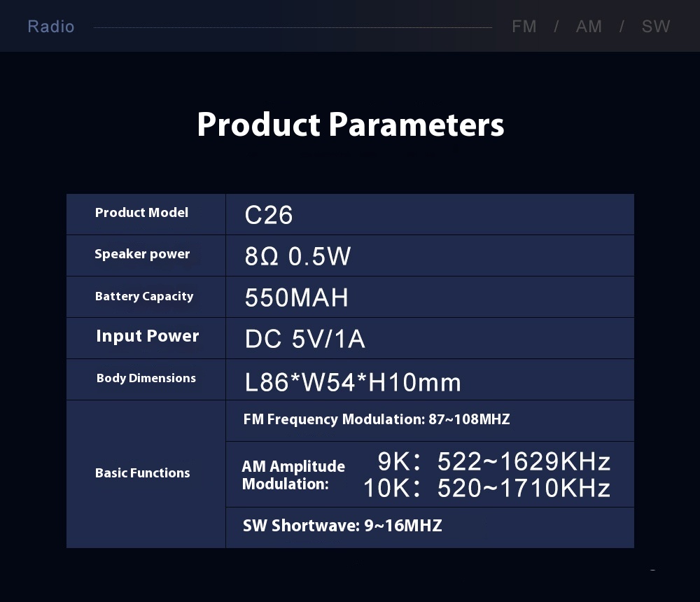Click the 8Ω 0.5W speaker value
Image resolution: width=700 pixels, height=602 pixels.
pyautogui.click(x=297, y=256)
